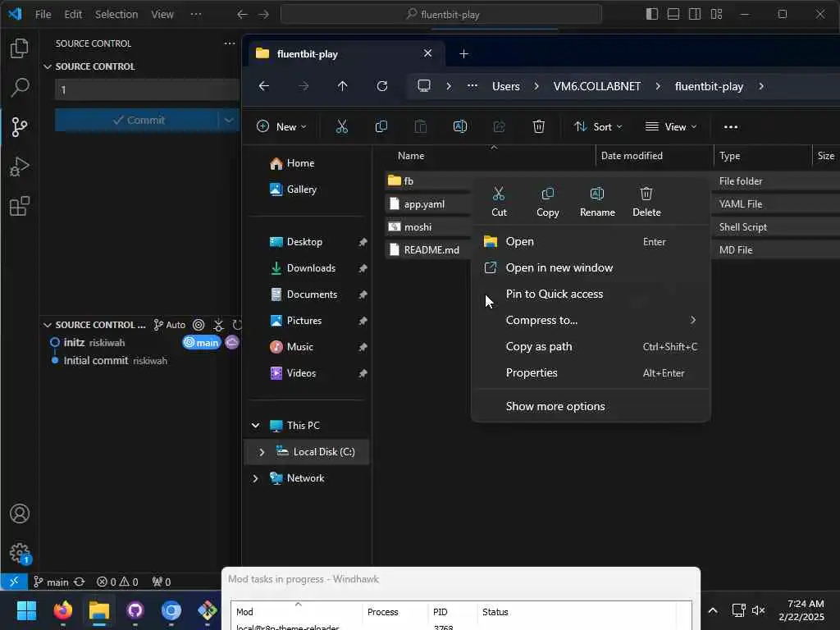840x630 pixels.
Task: Open the View dropdown in Explorer
Action: pos(671,127)
